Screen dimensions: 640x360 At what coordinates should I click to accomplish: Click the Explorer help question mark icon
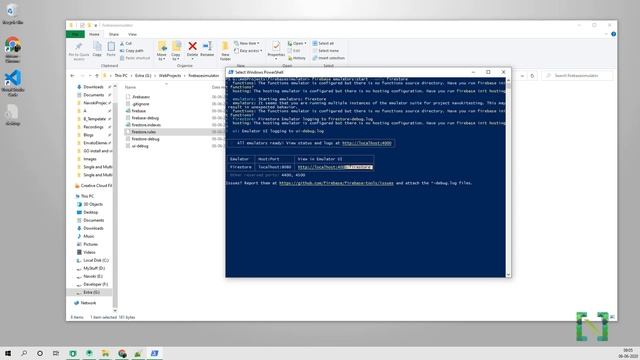pyautogui.click(x=613, y=34)
